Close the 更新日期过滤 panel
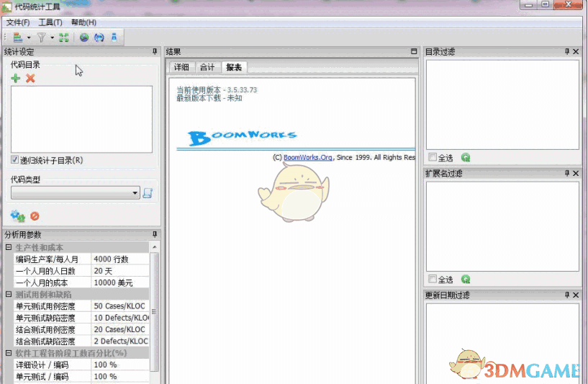This screenshot has height=384, width=588. 576,295
